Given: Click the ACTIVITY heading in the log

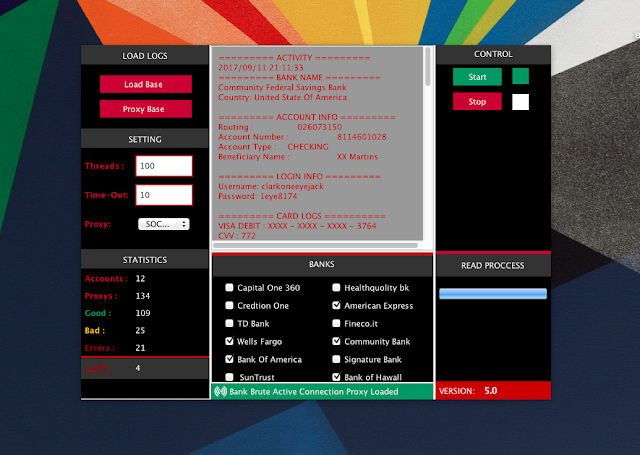Looking at the screenshot, I should tap(294, 58).
